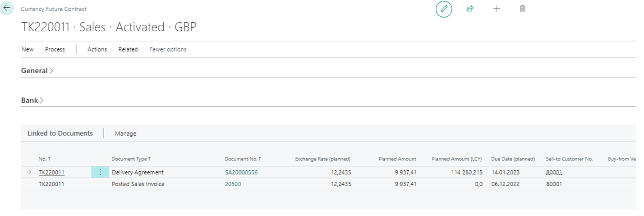Open the Actions menu
The image size is (644, 216).
click(97, 49)
